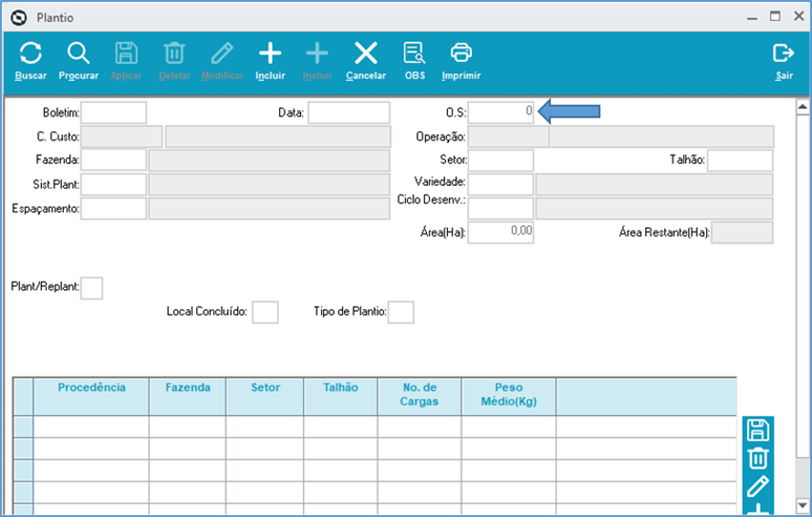Click the Plant/Replant small box
This screenshot has width=812, height=517.
click(x=91, y=288)
